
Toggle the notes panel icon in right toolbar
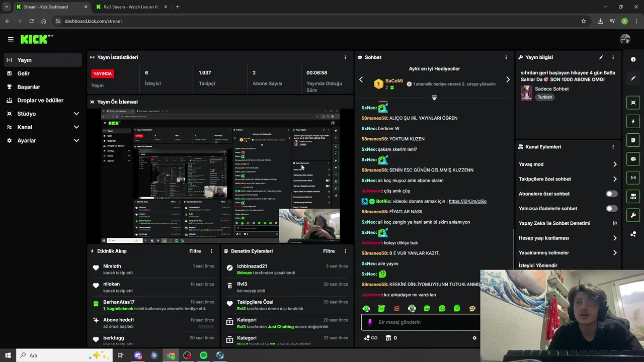[633, 140]
